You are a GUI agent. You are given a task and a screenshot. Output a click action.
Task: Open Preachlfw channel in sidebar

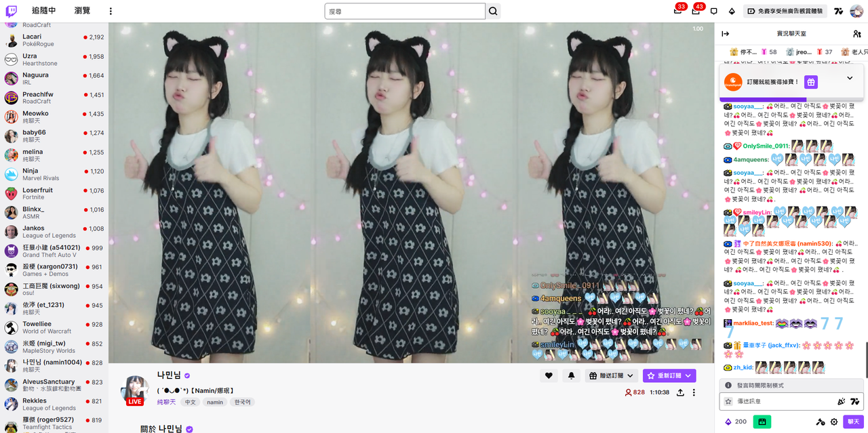coord(54,98)
